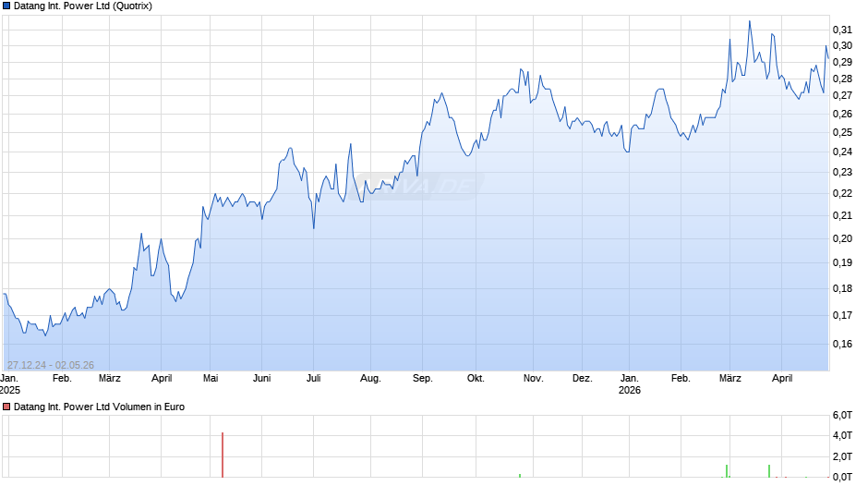Click the price axis label 0,28
Screen dimensions: 868x486
coord(842,79)
